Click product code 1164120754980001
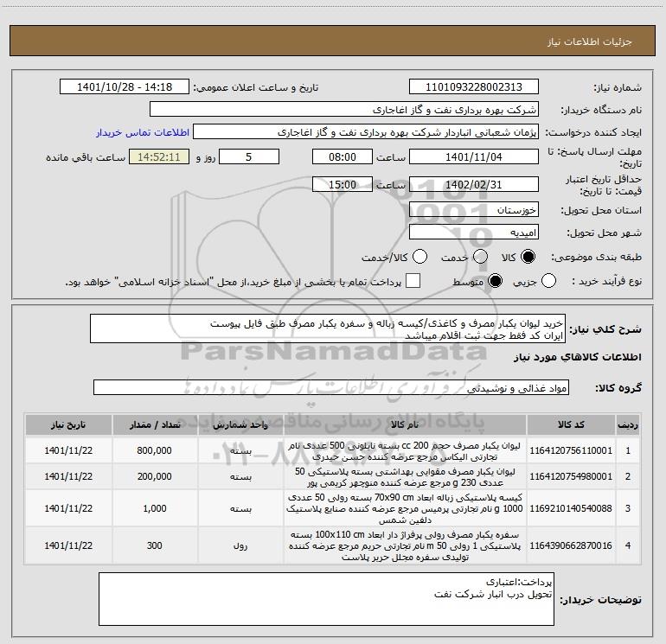666x644 pixels. point(571,476)
